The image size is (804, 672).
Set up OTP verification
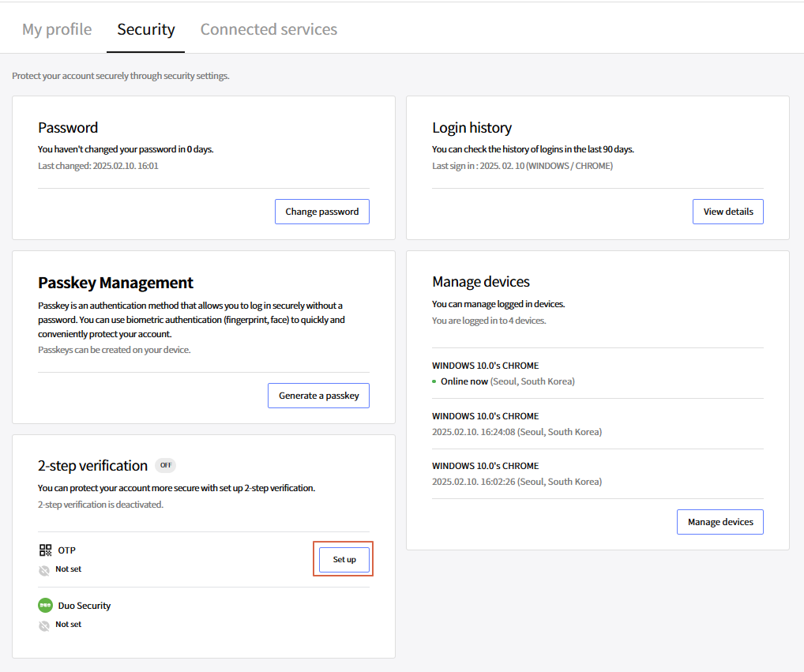(x=344, y=559)
